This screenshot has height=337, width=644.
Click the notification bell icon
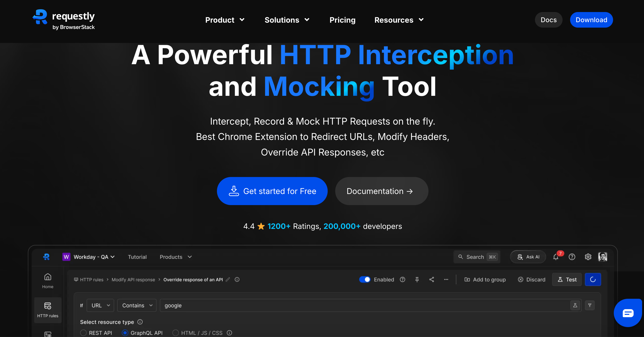coord(556,257)
